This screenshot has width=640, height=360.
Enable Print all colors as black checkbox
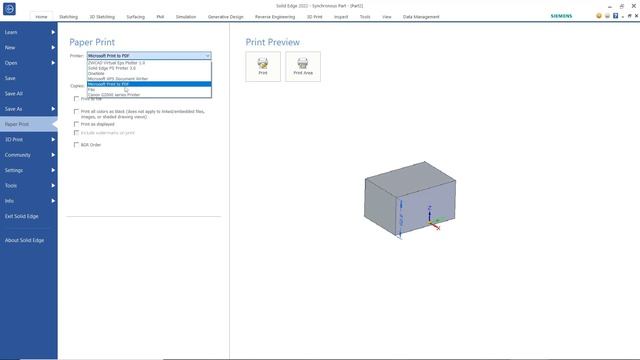tap(76, 111)
